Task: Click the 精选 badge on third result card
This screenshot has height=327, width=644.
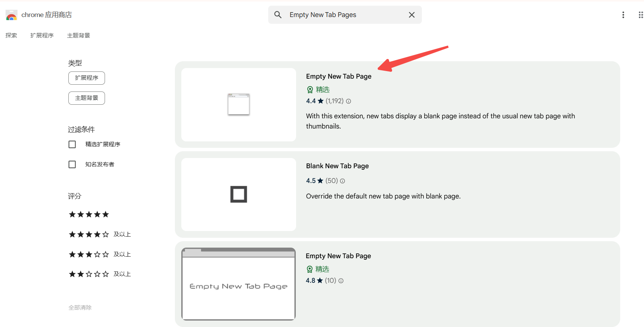Action: pyautogui.click(x=318, y=269)
